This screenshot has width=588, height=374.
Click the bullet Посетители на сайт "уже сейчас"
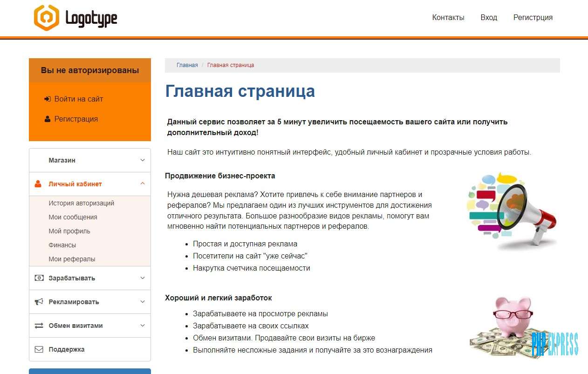click(x=250, y=256)
